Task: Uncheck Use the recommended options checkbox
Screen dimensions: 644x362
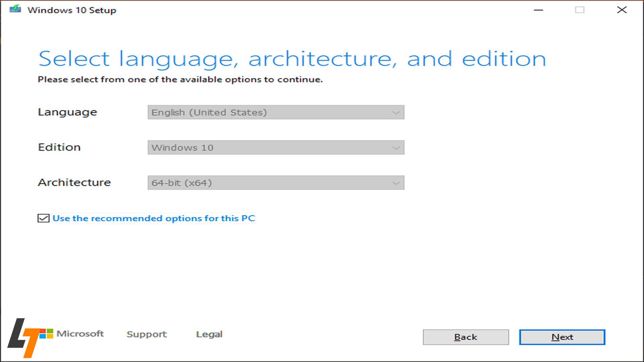Action: tap(43, 219)
